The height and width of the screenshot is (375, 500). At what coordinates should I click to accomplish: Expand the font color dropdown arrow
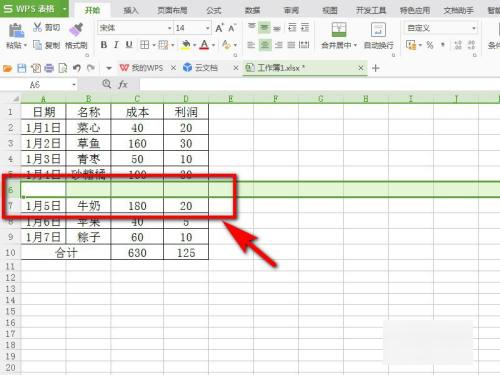[213, 45]
